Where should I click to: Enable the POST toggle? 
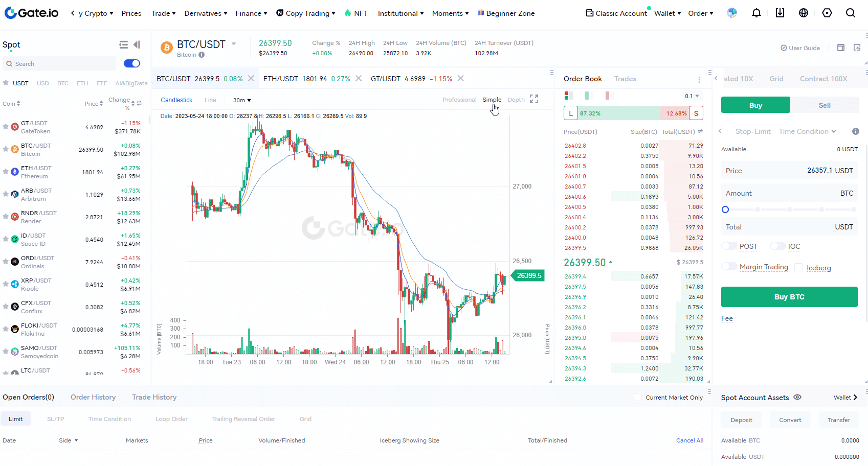729,246
